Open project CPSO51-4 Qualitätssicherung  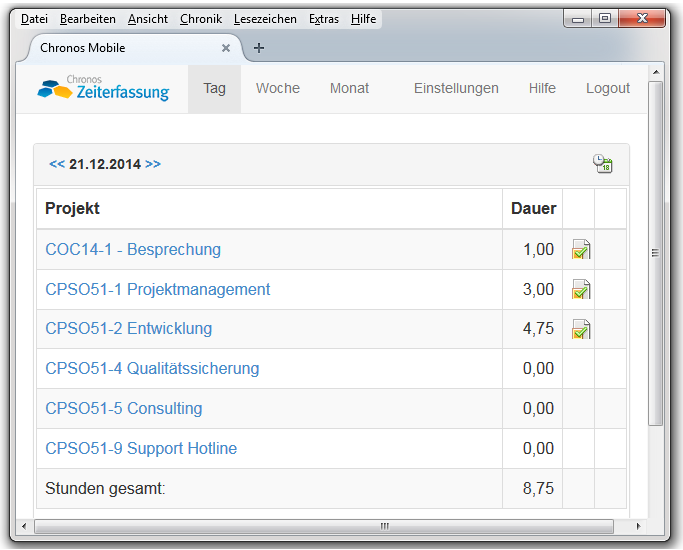tap(152, 369)
